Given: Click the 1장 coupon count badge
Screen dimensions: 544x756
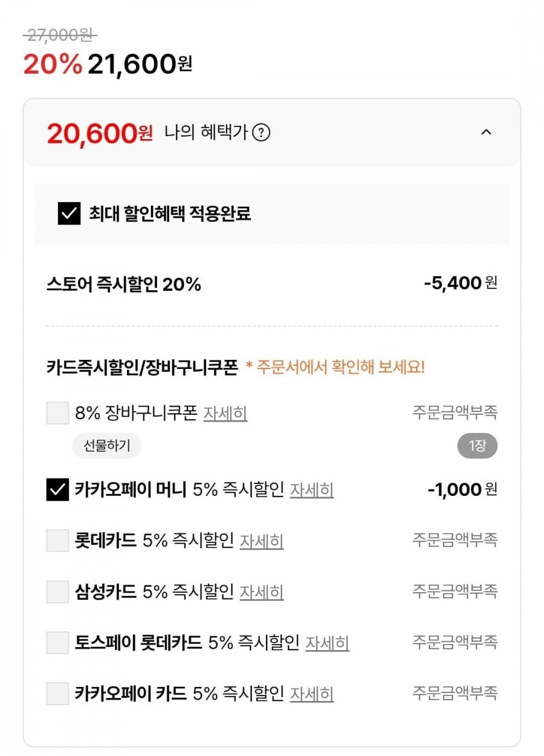Looking at the screenshot, I should 477,447.
